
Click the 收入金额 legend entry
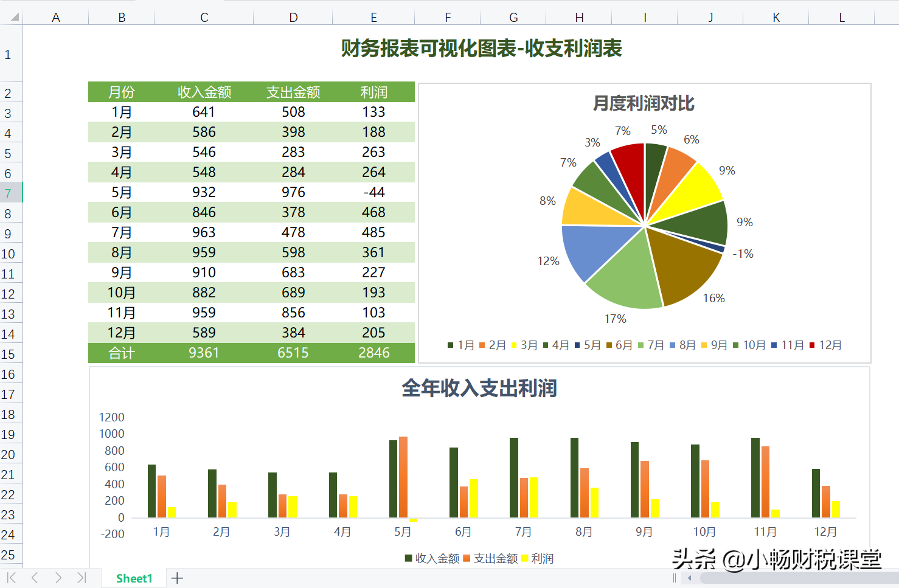(432, 558)
